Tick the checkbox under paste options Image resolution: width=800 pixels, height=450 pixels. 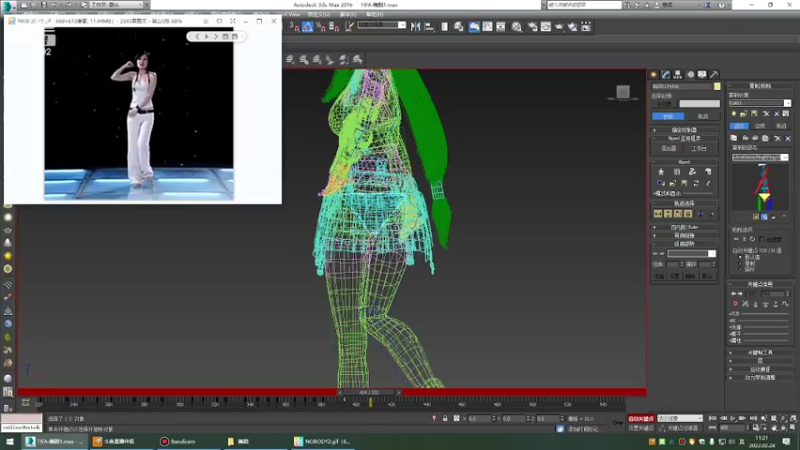762,239
